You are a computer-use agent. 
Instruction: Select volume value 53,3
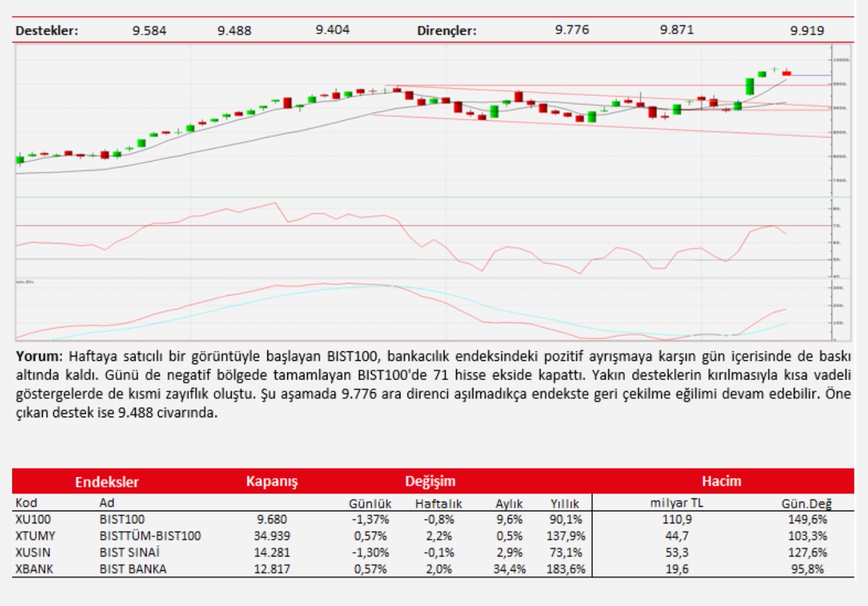[x=677, y=553]
